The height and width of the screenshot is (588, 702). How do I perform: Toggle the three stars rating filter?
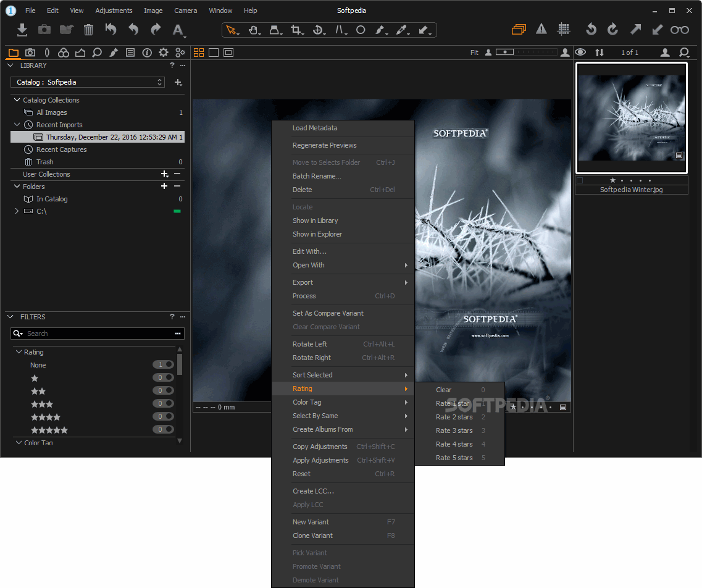pos(163,403)
